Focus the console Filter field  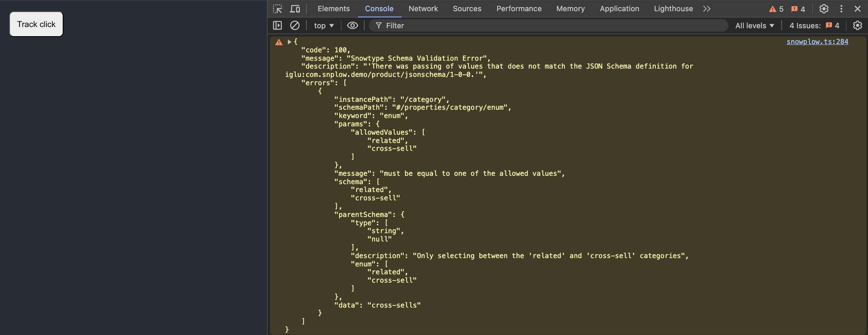tap(548, 26)
